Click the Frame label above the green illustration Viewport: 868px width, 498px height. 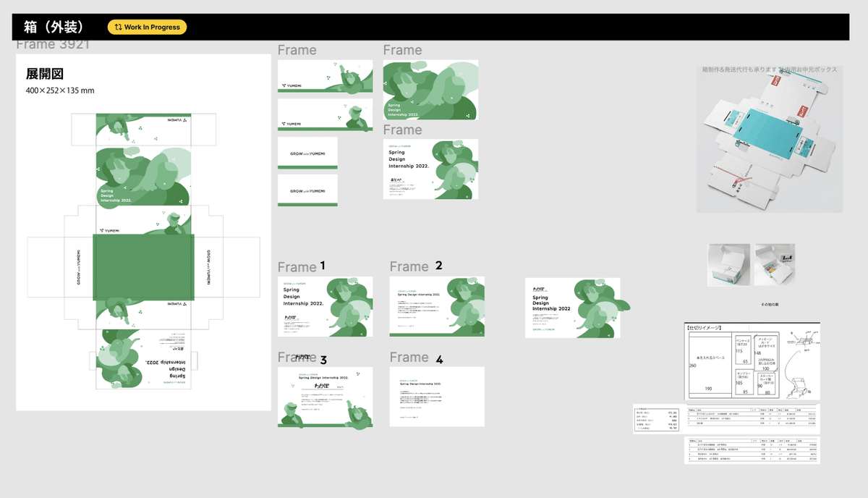[403, 50]
